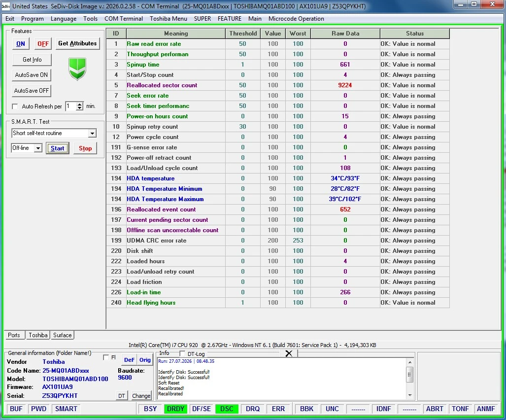Switch to the Ports tab
The height and width of the screenshot is (420, 506).
tap(14, 335)
